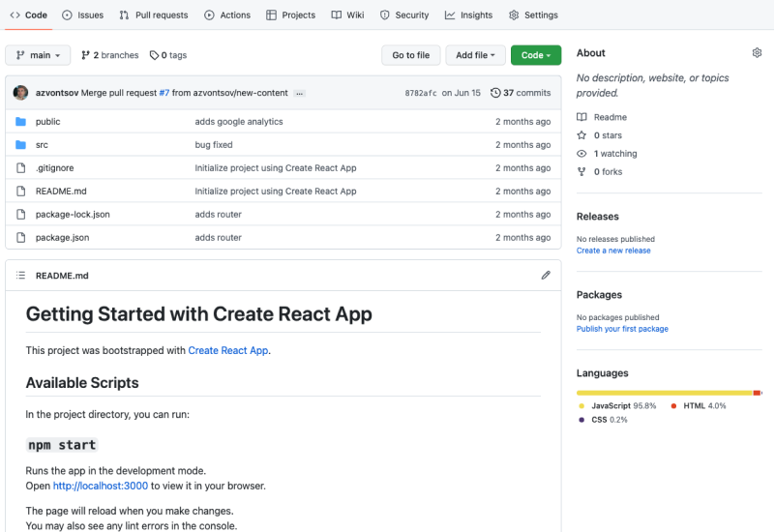The image size is (775, 532).
Task: Click the commit history clock icon
Action: pyautogui.click(x=495, y=93)
